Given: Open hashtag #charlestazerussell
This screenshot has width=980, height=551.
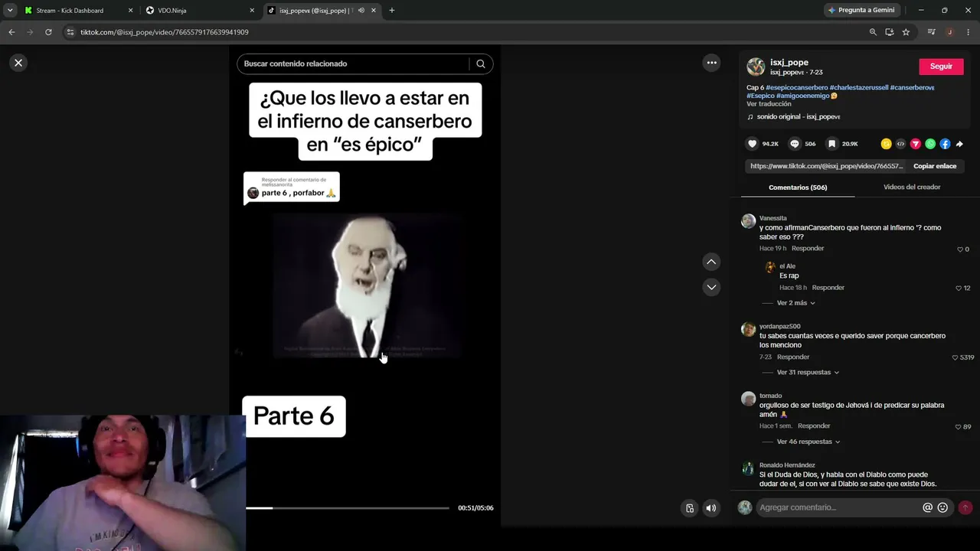Looking at the screenshot, I should 858,87.
